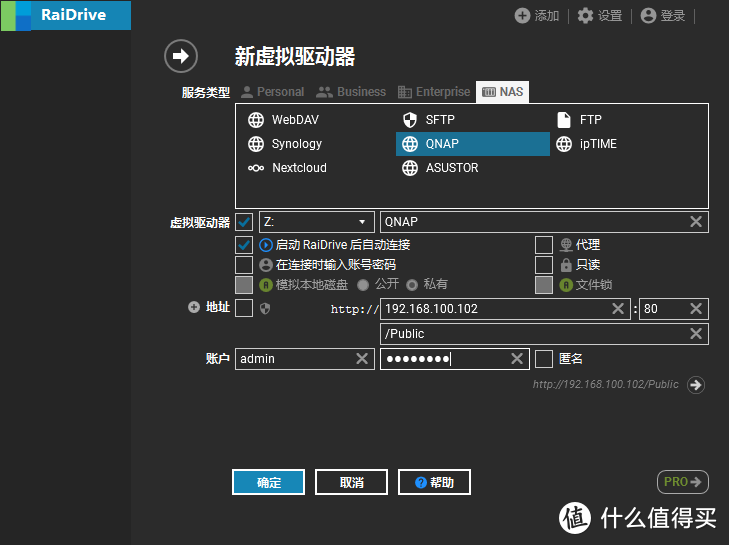This screenshot has height=545, width=729.
Task: Open URL via arrow next to http://192.168.100.102/Public
Action: pos(696,385)
